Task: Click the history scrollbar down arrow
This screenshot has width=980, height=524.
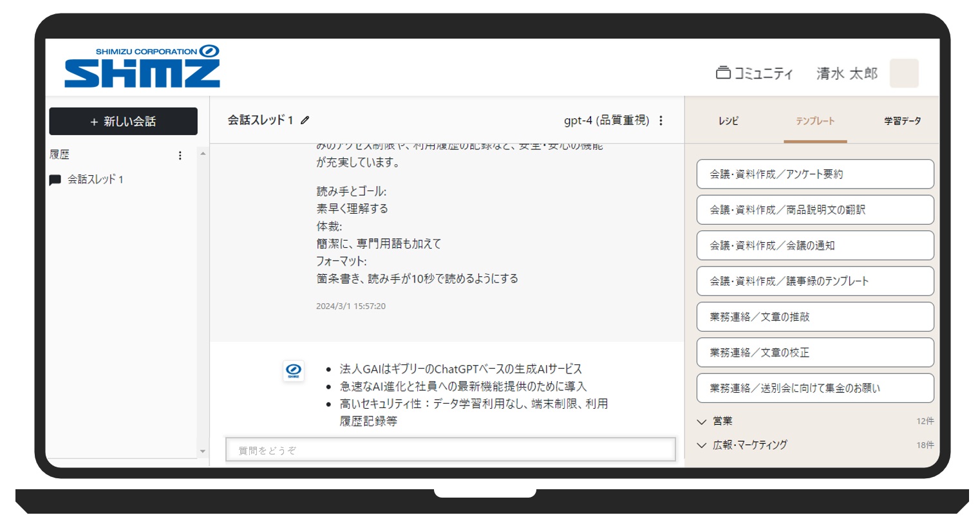Action: pos(203,451)
